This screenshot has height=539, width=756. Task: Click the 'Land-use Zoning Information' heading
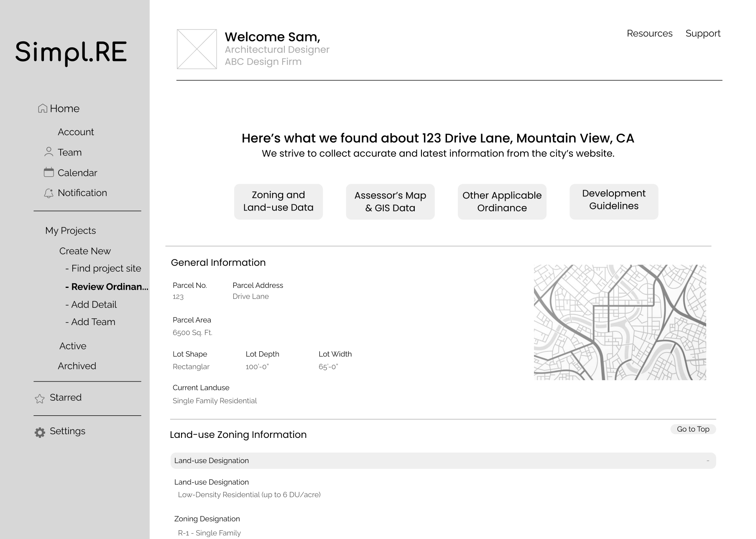pos(238,435)
